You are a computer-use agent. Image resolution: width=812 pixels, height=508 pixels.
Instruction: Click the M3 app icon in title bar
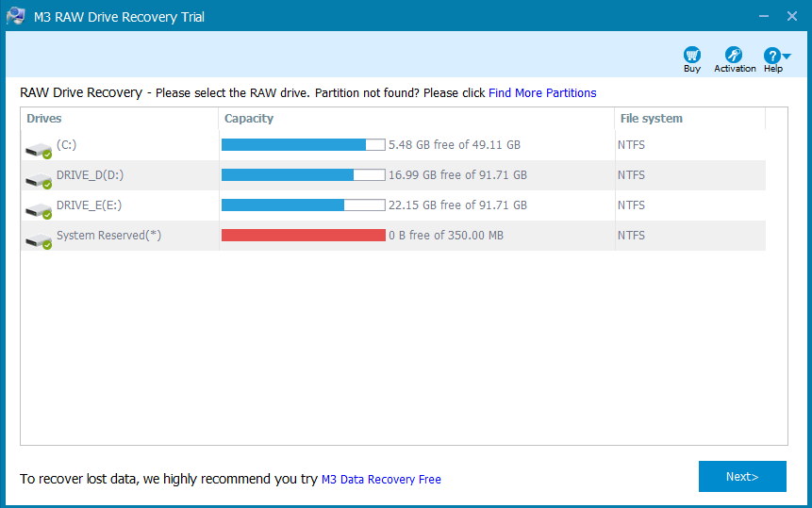pos(15,16)
